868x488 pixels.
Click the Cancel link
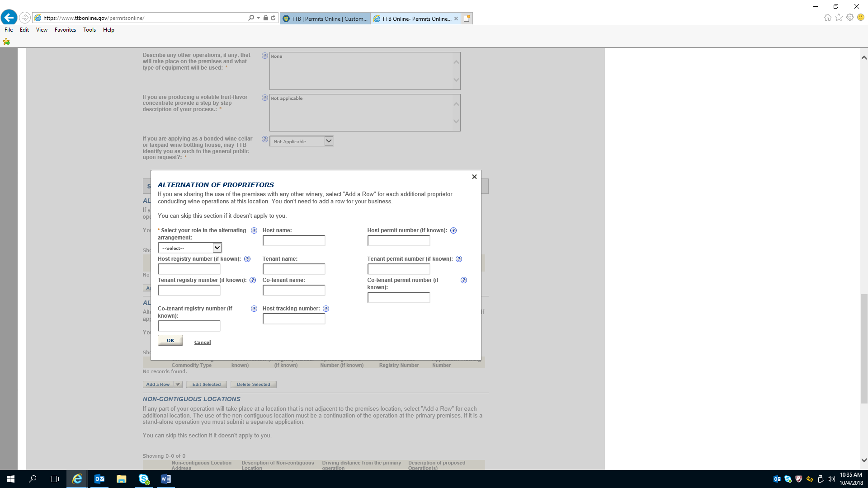coord(203,343)
